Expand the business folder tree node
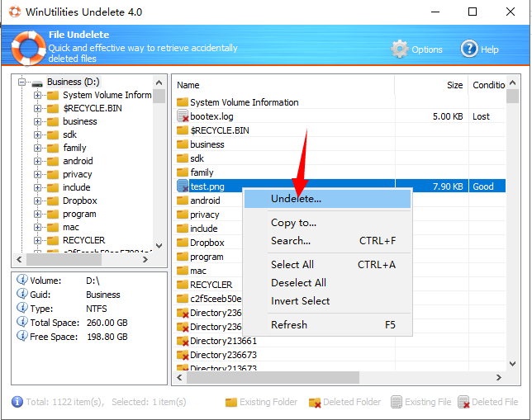 point(38,121)
